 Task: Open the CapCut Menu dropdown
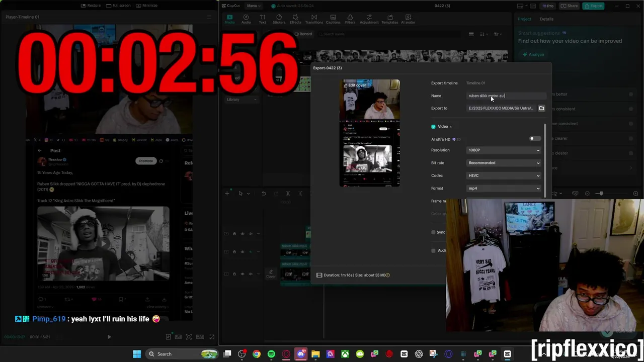pyautogui.click(x=253, y=6)
